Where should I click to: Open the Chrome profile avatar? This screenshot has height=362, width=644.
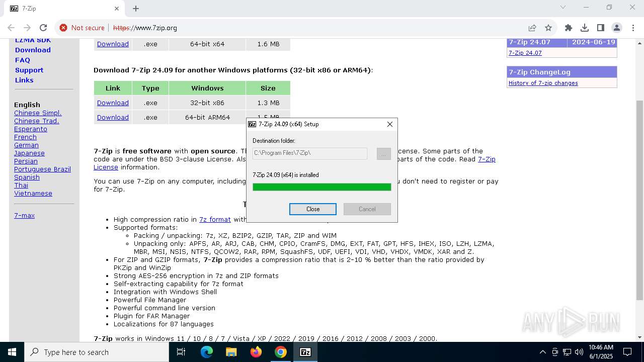pos(617,28)
